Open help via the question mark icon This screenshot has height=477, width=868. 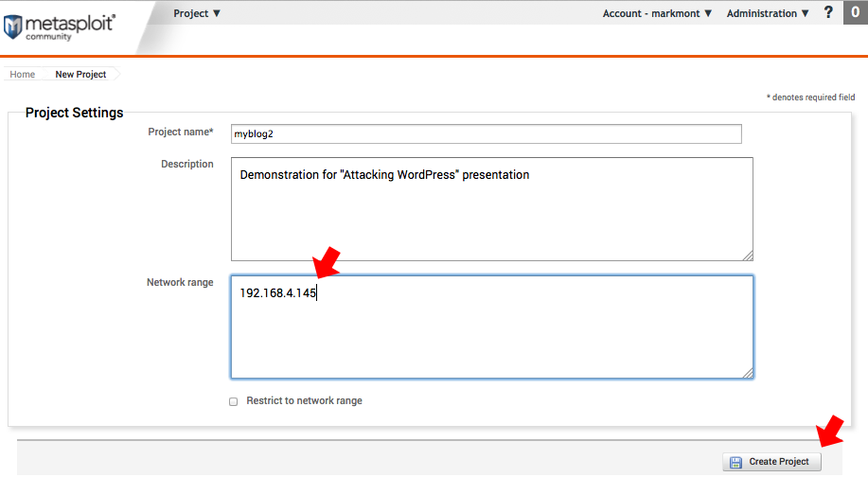coord(828,13)
